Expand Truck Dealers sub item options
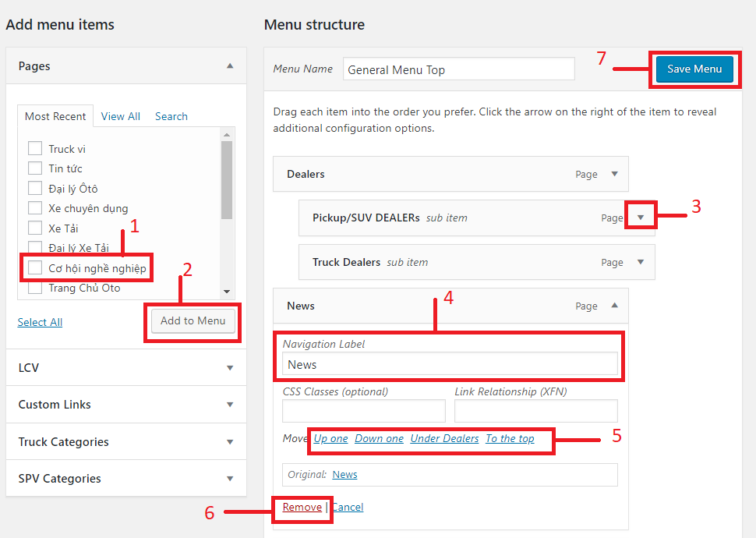 [x=641, y=262]
